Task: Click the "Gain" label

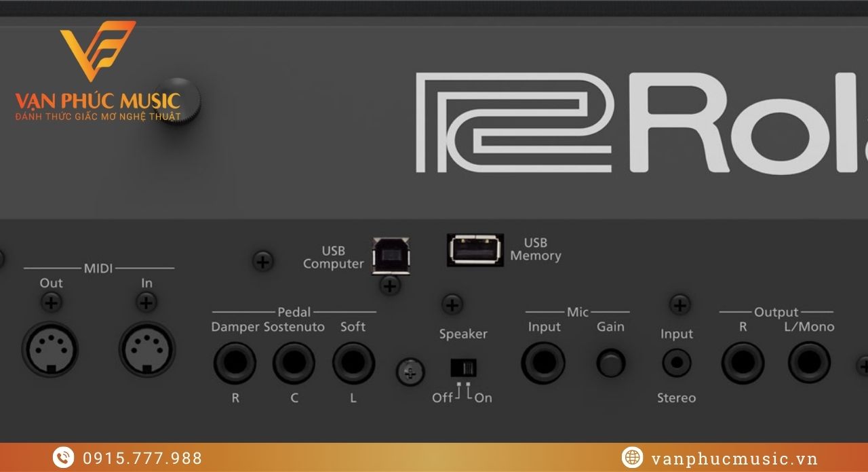Action: click(x=610, y=327)
